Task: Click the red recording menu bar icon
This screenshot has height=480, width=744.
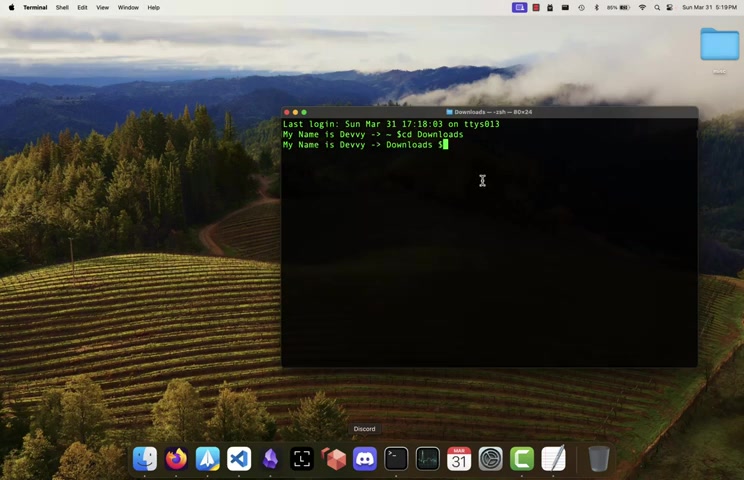Action: (x=536, y=8)
